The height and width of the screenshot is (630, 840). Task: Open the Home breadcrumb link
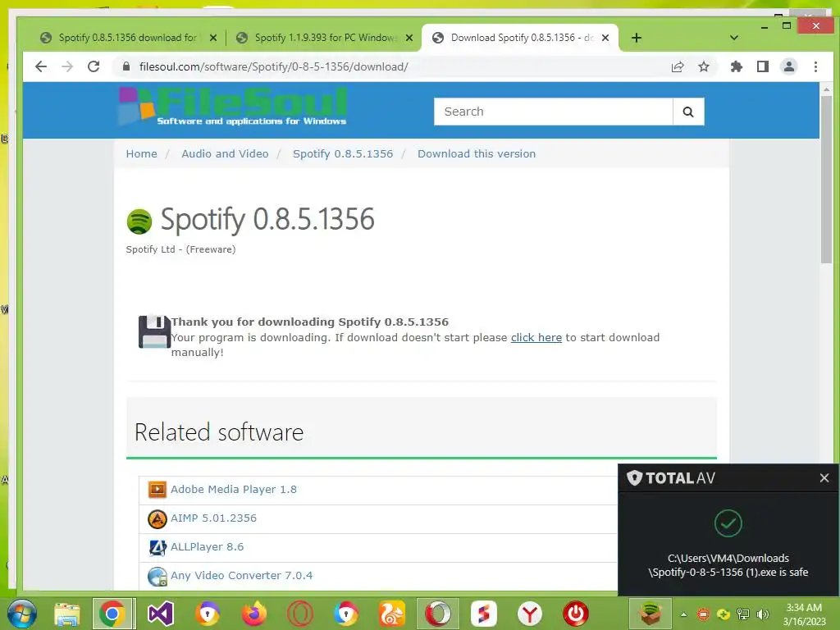(x=141, y=153)
